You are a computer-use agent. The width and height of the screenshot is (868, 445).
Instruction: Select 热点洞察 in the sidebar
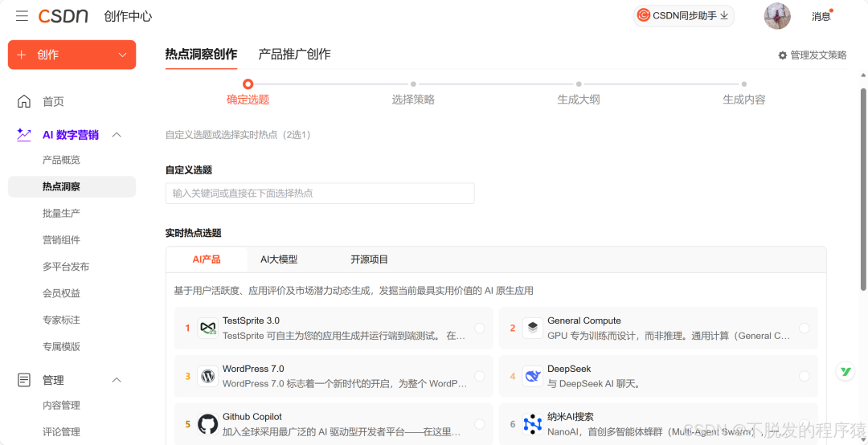coord(72,186)
